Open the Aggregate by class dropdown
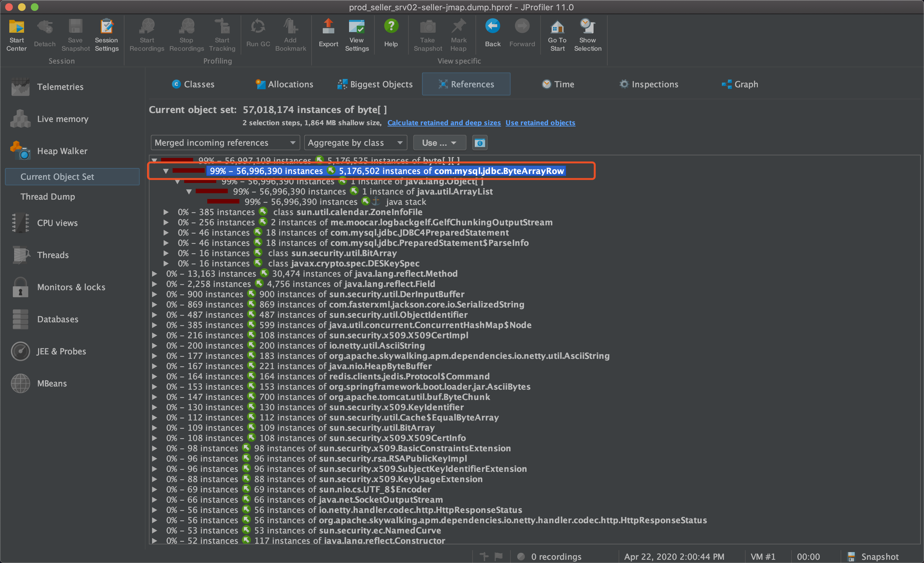The width and height of the screenshot is (924, 563). (355, 143)
